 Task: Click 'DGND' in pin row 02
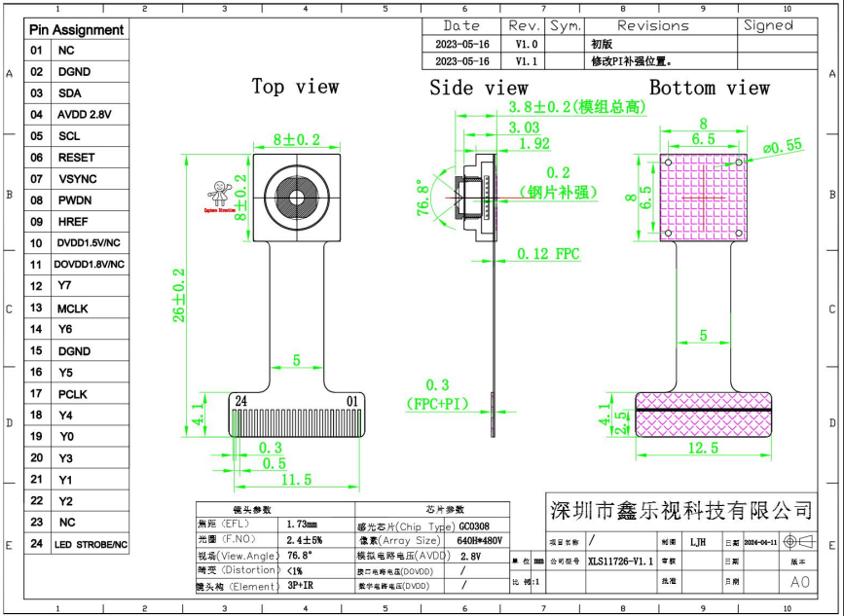74,72
